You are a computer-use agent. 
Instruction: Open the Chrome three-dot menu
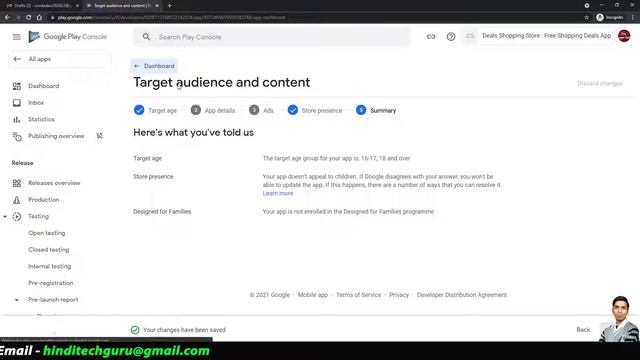point(633,18)
